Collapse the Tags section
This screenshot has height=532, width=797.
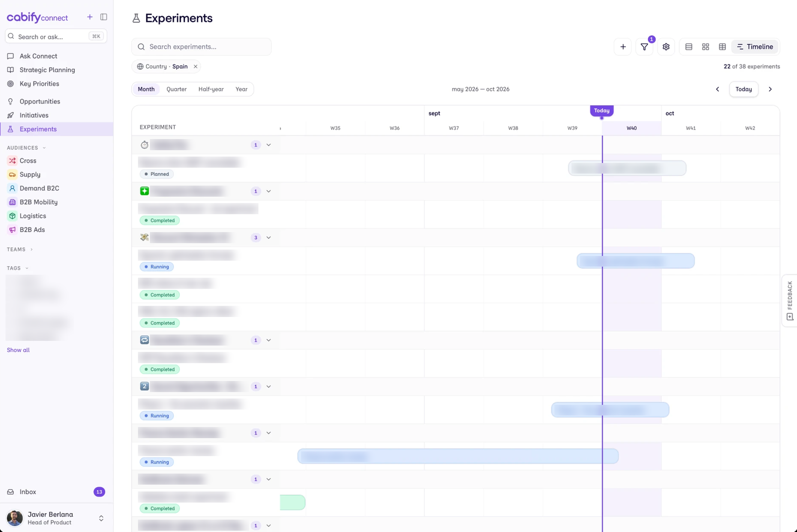18,268
